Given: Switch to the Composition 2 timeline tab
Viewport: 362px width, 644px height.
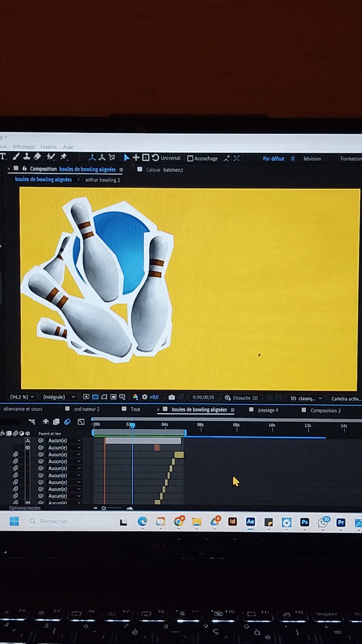Looking at the screenshot, I should tap(325, 410).
